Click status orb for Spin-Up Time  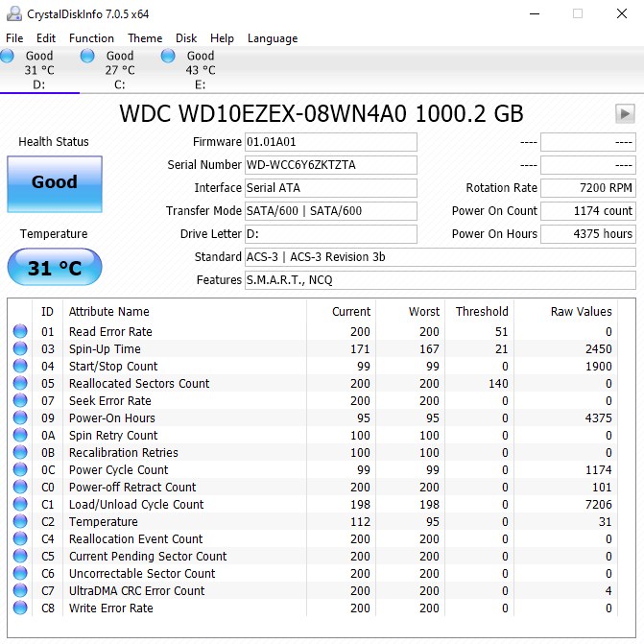pyautogui.click(x=20, y=348)
